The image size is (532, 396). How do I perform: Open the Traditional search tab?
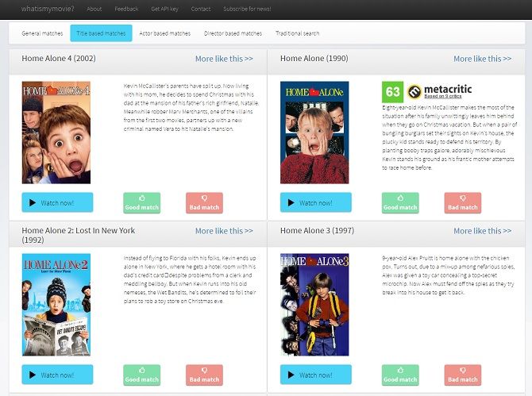pos(297,33)
